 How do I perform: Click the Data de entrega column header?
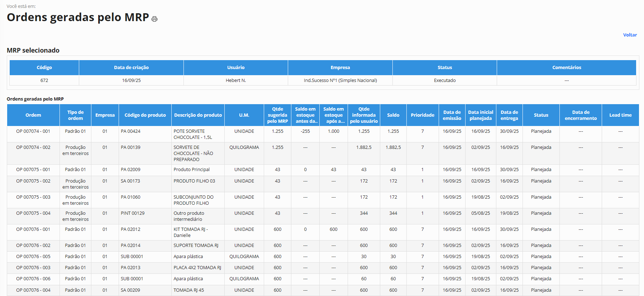509,115
